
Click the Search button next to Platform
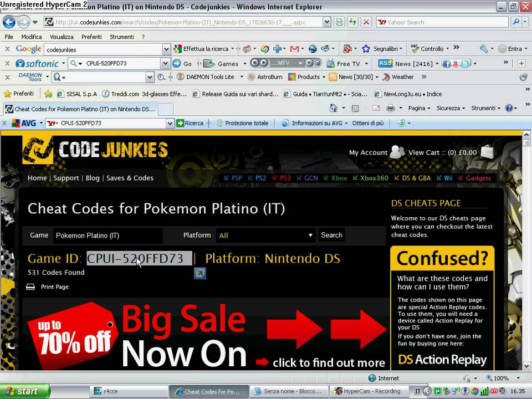tap(331, 235)
